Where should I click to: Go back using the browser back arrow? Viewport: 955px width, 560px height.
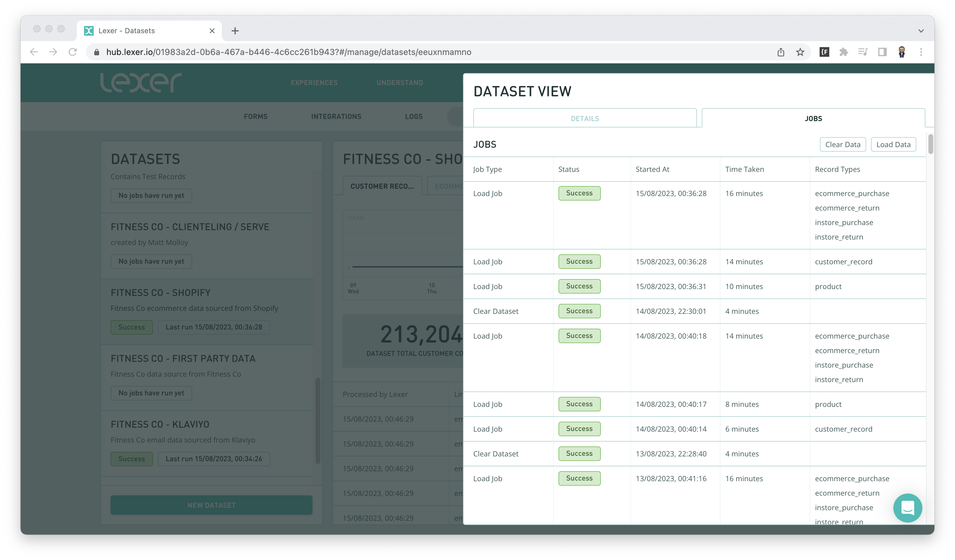click(x=34, y=52)
